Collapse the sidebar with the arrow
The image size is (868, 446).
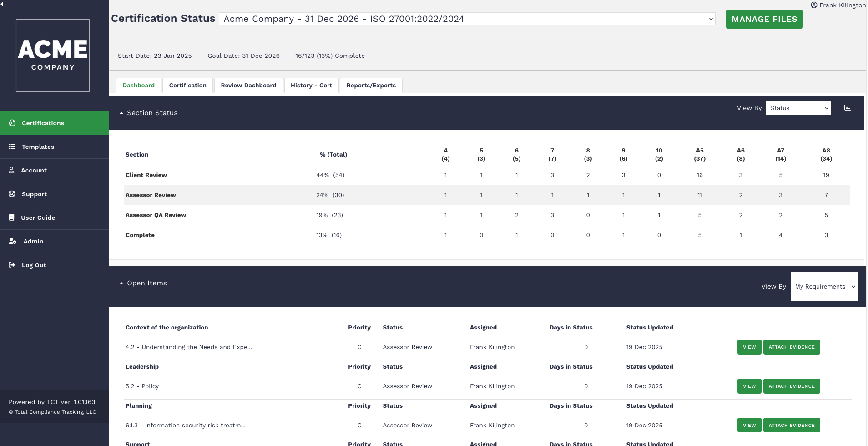point(2,5)
